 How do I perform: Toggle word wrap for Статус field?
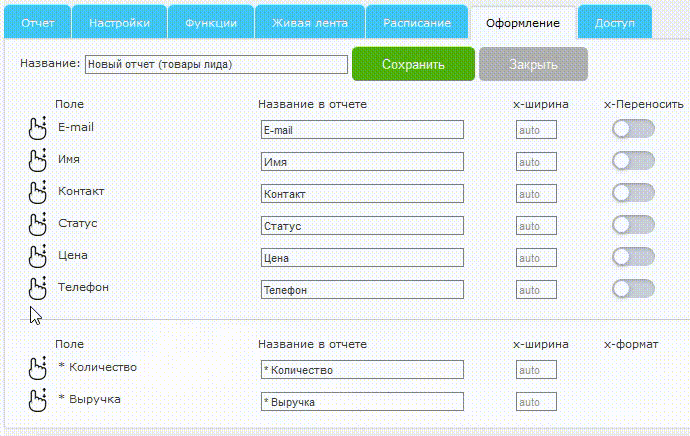click(x=633, y=225)
